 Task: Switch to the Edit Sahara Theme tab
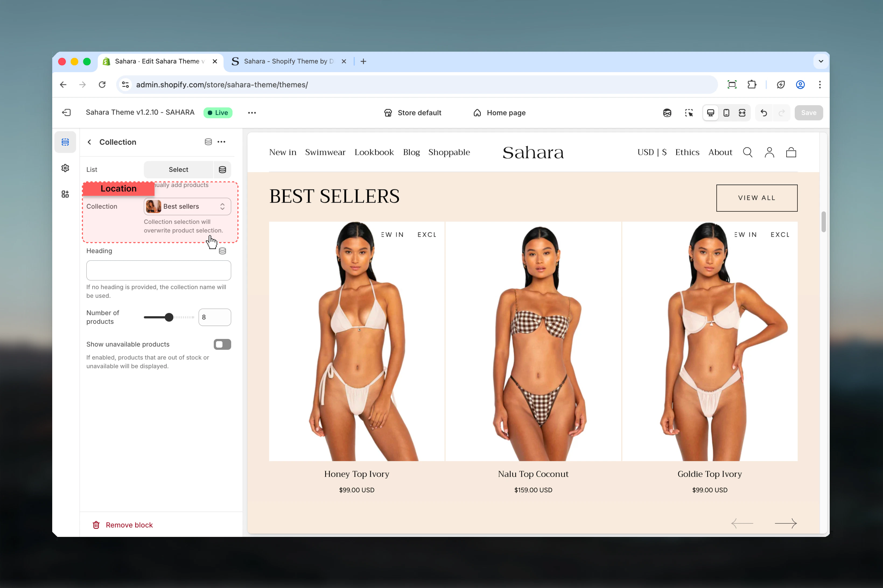pyautogui.click(x=161, y=62)
